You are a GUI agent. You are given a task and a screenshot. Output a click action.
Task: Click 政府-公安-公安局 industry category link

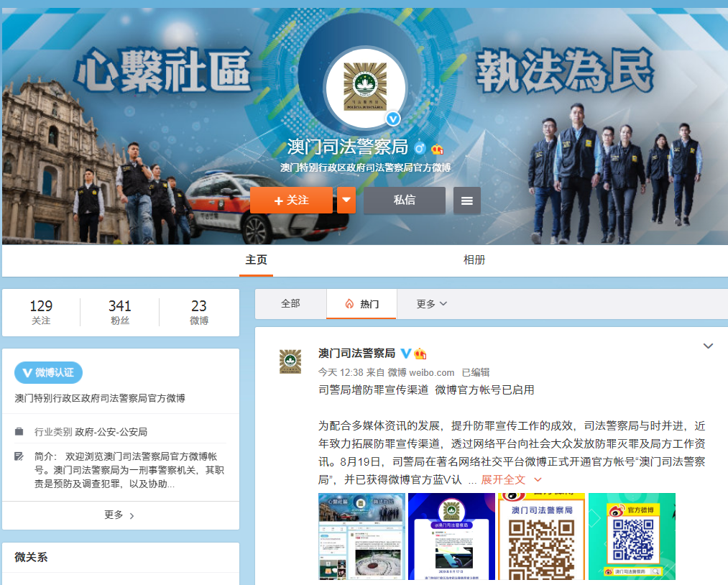click(x=111, y=432)
